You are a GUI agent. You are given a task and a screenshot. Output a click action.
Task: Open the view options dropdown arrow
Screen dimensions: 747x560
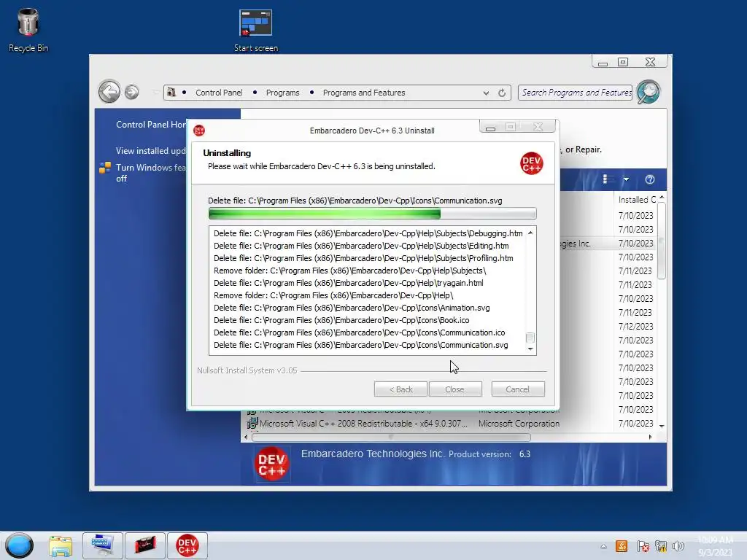[x=626, y=179]
